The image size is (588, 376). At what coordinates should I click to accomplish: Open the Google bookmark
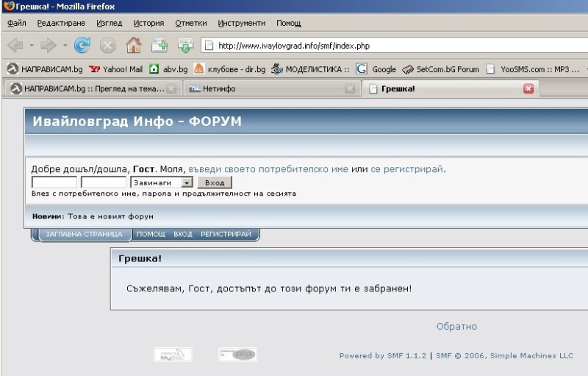(x=376, y=69)
